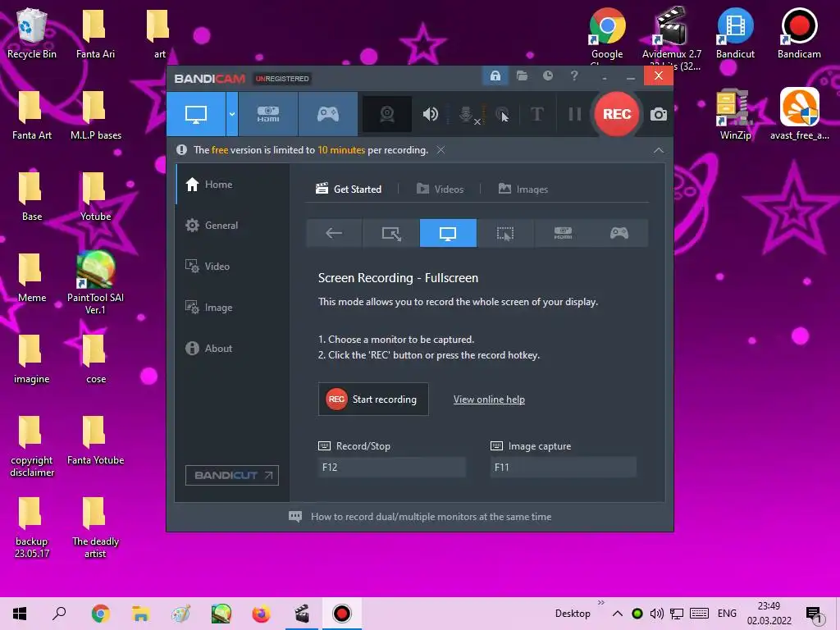The width and height of the screenshot is (840, 630).
Task: Collapse the panel with the up chevron
Action: (659, 151)
